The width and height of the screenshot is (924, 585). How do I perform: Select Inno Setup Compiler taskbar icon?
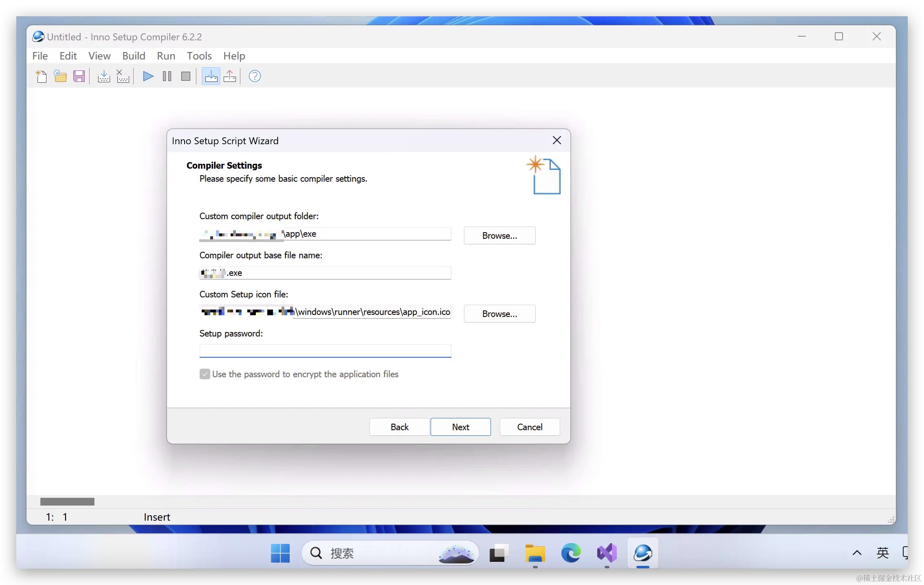click(642, 553)
